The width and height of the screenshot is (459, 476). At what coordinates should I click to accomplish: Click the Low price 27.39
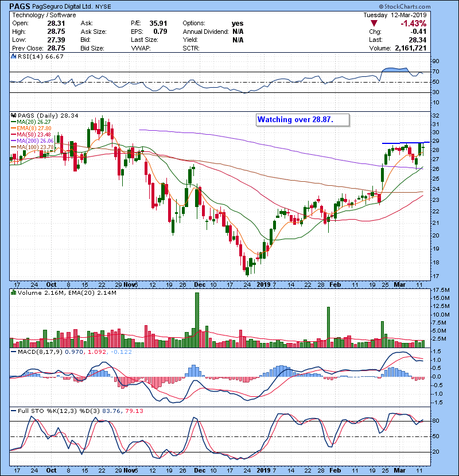tap(56, 40)
